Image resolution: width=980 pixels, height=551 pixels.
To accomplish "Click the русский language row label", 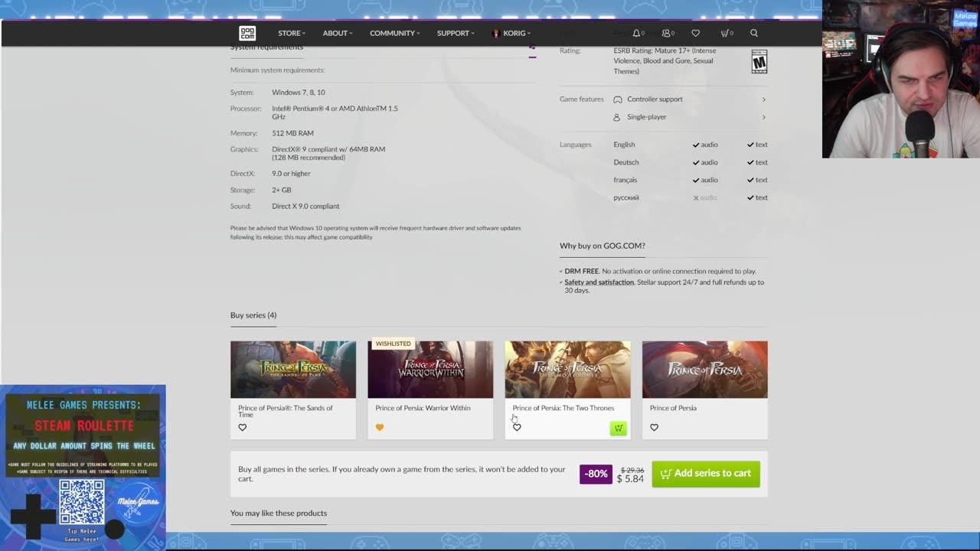I will pyautogui.click(x=626, y=197).
